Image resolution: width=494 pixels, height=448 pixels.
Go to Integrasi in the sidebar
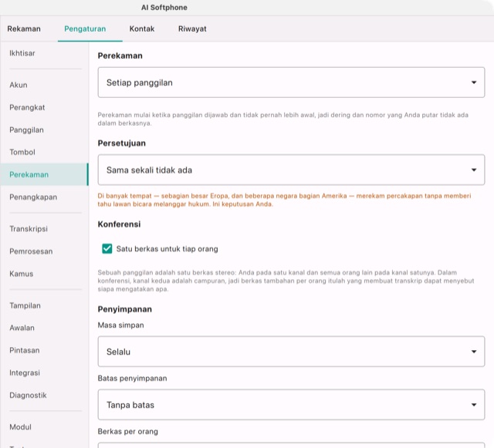(x=44, y=372)
